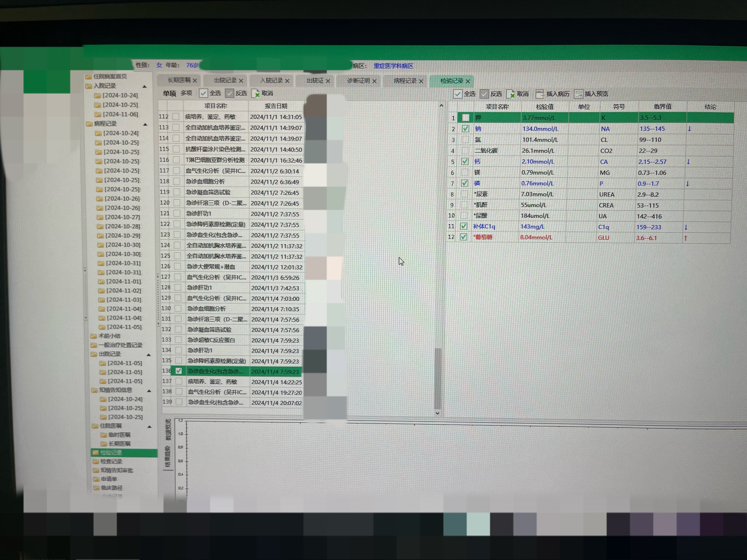Open the 检查记录 folder
The height and width of the screenshot is (560, 747).
pyautogui.click(x=107, y=461)
